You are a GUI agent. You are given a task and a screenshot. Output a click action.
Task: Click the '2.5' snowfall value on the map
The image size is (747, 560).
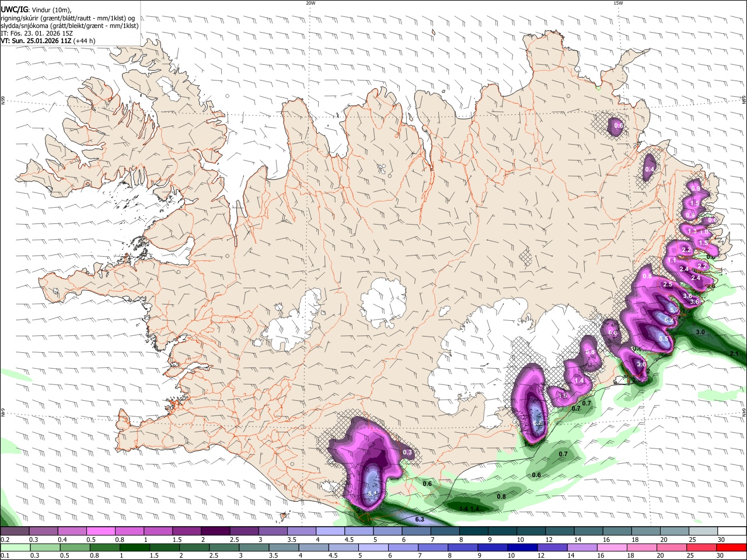668,284
